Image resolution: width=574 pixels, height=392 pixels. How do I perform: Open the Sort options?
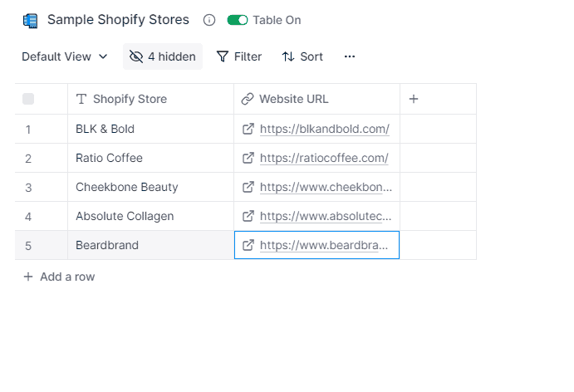click(302, 56)
